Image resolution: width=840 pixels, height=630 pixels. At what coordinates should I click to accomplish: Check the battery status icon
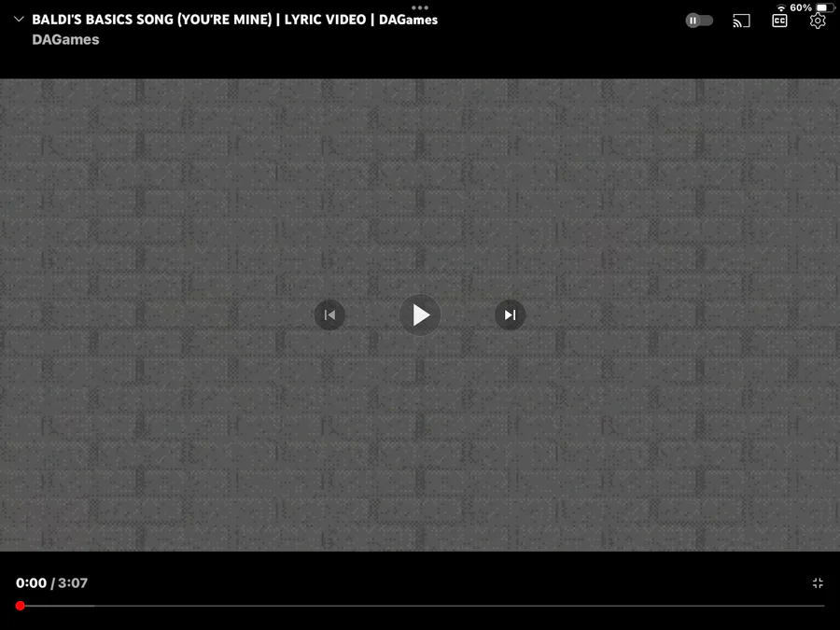824,7
